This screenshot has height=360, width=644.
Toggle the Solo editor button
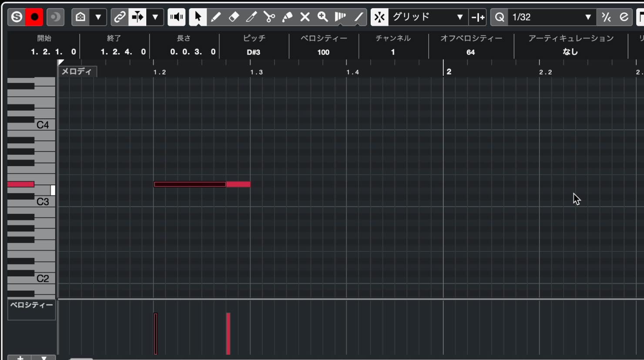[x=17, y=17]
